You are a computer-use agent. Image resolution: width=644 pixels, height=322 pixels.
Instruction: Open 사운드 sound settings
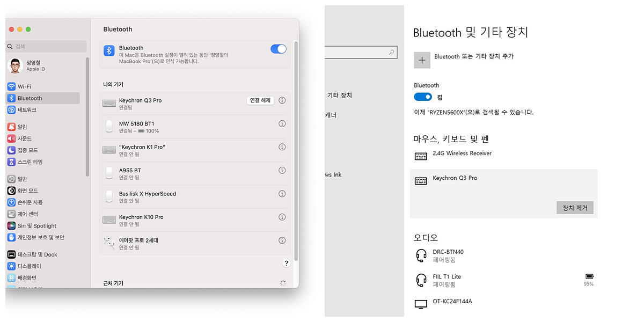point(43,138)
